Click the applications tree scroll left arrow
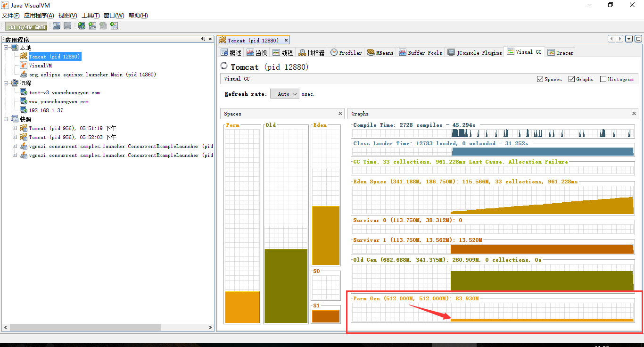 (x=6, y=327)
